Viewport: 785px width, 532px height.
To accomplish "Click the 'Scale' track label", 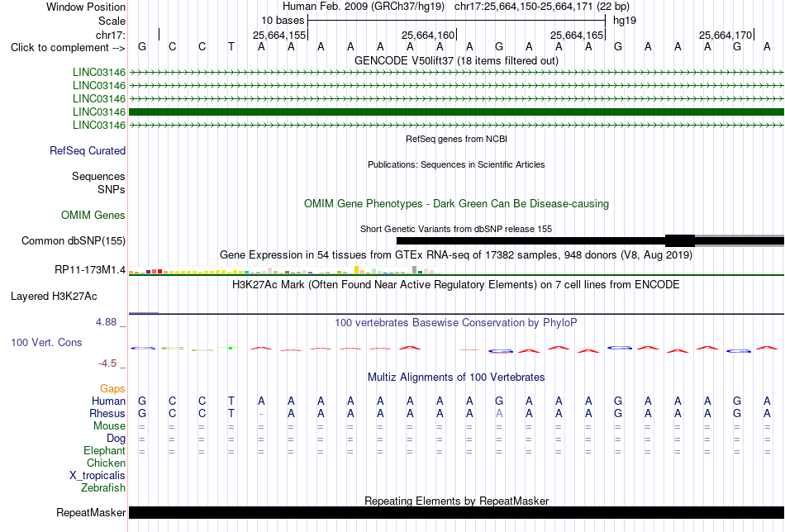I will 112,21.
